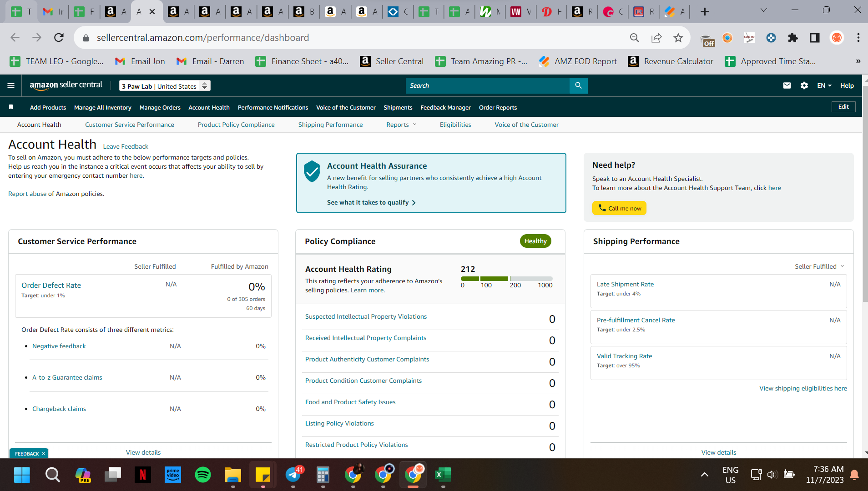Open Prime Video from the taskbar

point(172,475)
